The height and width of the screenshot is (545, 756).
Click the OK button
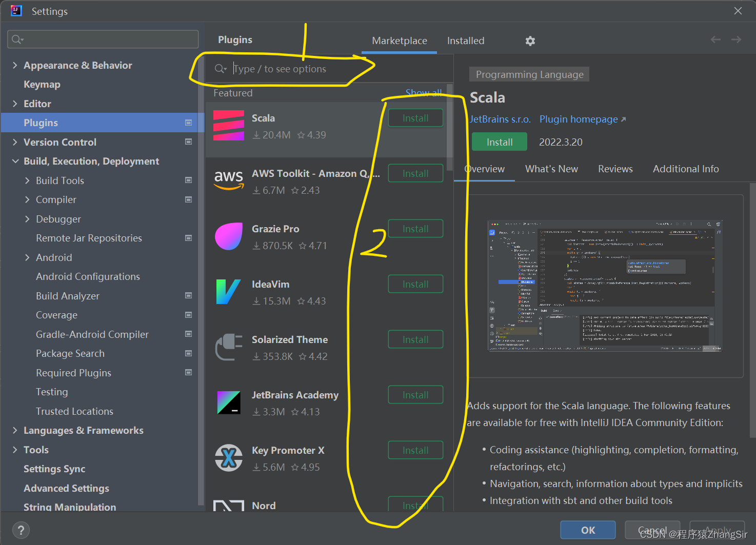coord(588,530)
